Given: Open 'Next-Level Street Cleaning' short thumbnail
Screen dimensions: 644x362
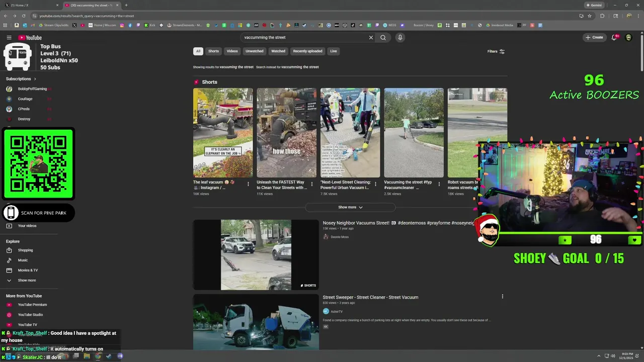Looking at the screenshot, I should 350,133.
